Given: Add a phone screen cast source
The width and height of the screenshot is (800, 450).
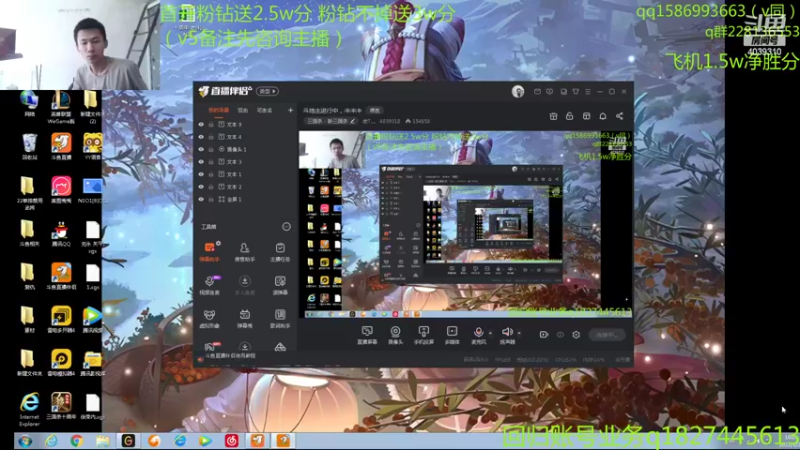Looking at the screenshot, I should point(423,335).
